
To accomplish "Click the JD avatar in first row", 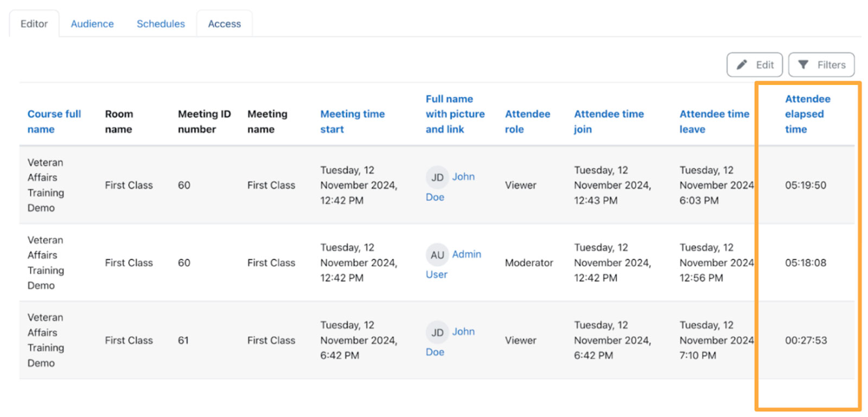I will (x=437, y=177).
